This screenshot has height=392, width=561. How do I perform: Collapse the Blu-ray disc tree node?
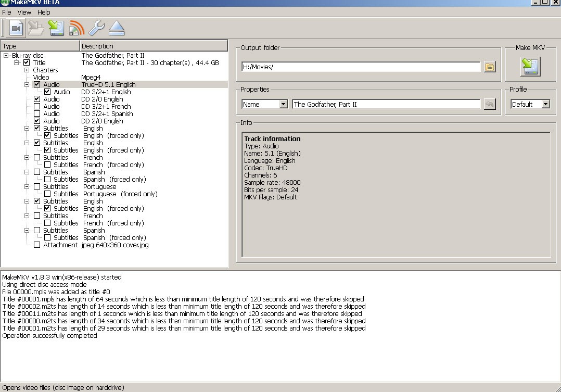6,56
